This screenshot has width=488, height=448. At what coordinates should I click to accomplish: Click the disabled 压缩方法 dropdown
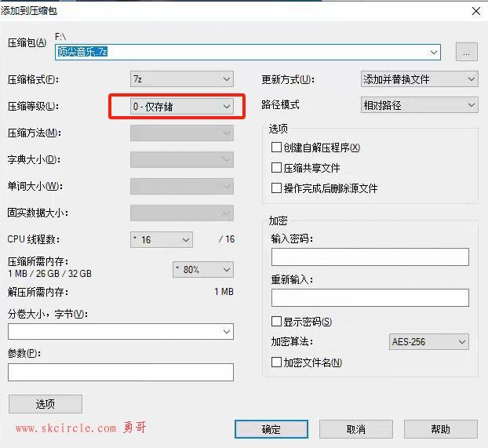[182, 133]
